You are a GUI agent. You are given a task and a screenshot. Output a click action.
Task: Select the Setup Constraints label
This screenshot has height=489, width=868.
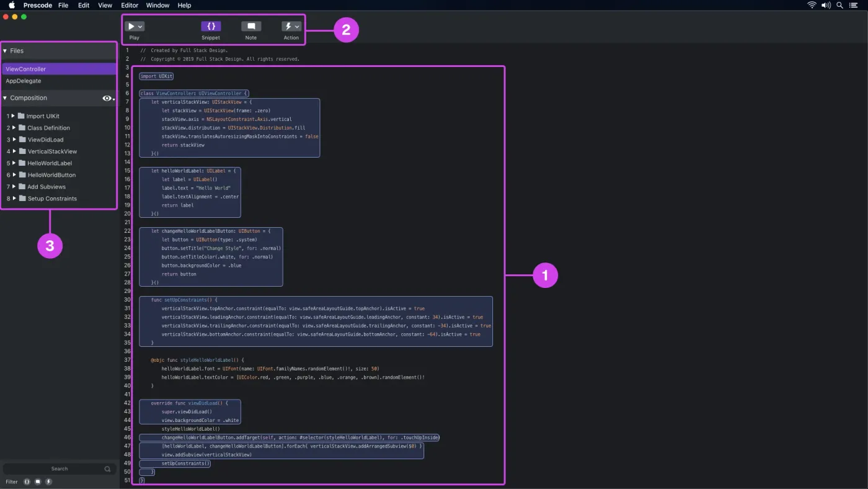tap(52, 199)
